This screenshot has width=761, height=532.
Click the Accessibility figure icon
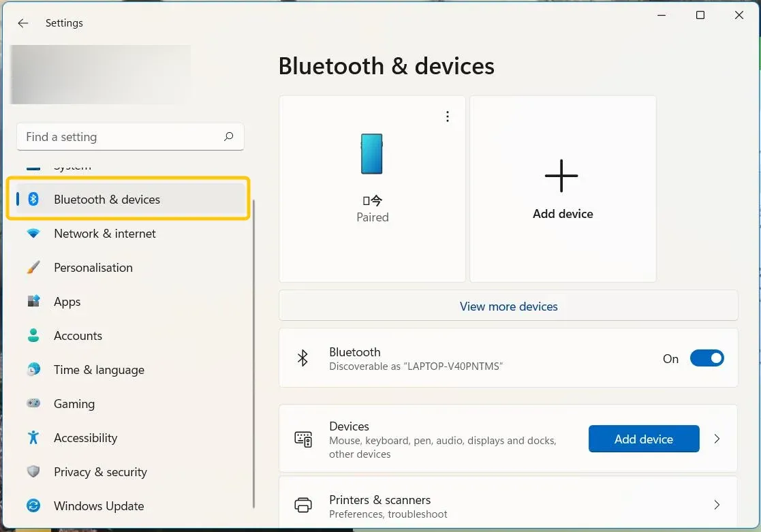[x=33, y=437]
